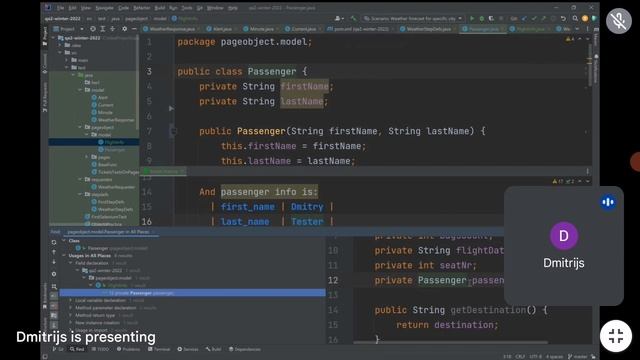Select the highlighted private Passenger usage row
This screenshot has height=360, width=640.
click(x=192, y=293)
